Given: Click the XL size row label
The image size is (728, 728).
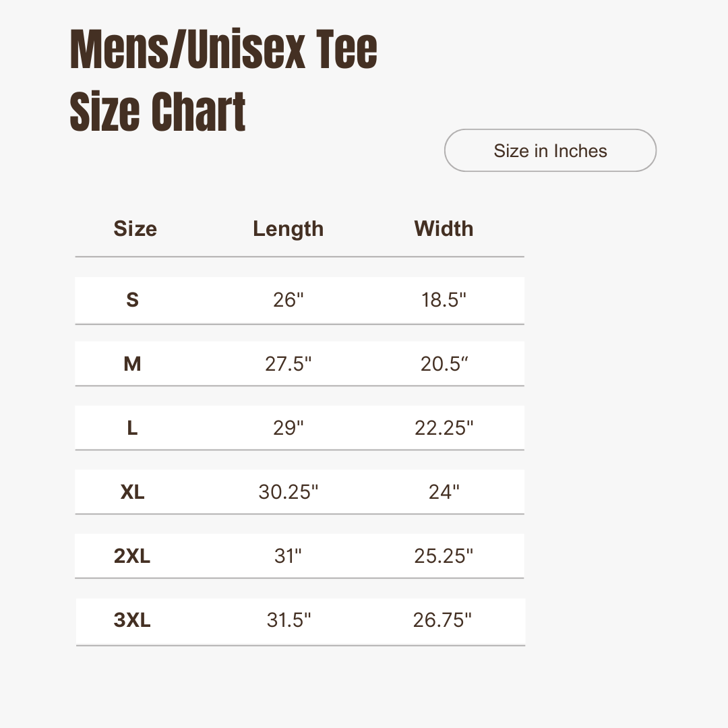Looking at the screenshot, I should (132, 492).
